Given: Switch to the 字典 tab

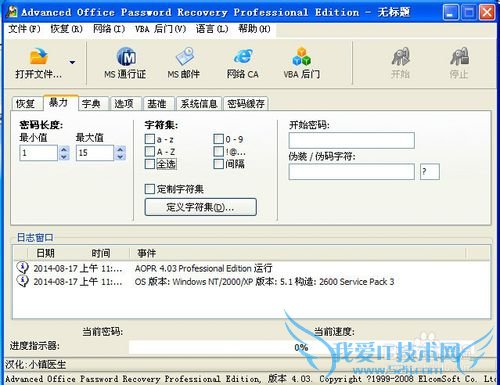Looking at the screenshot, I should coord(93,104).
